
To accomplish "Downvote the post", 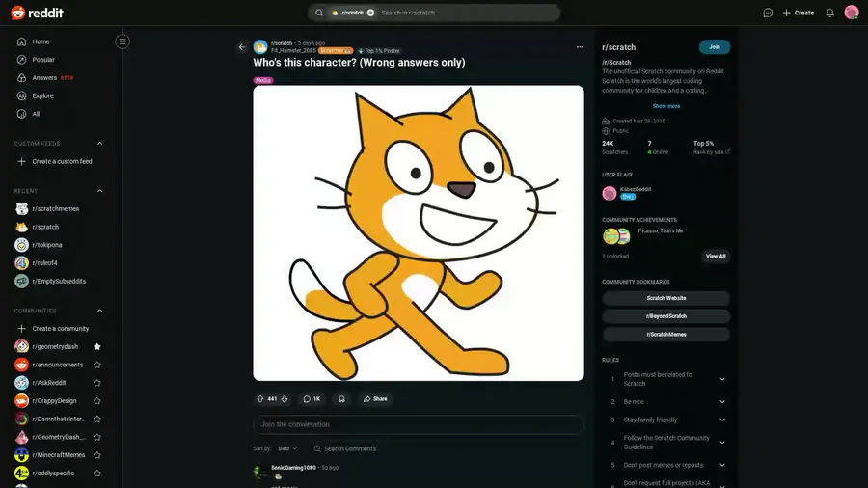I will (284, 399).
